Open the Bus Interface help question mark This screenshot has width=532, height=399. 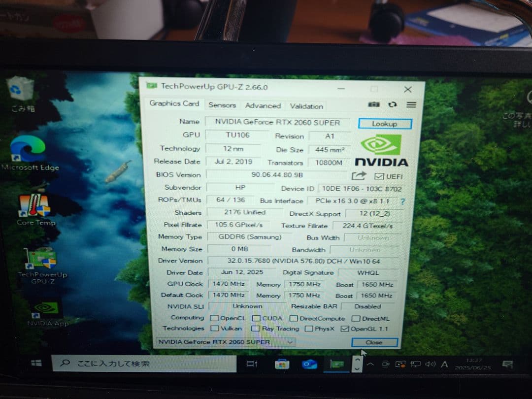(403, 201)
